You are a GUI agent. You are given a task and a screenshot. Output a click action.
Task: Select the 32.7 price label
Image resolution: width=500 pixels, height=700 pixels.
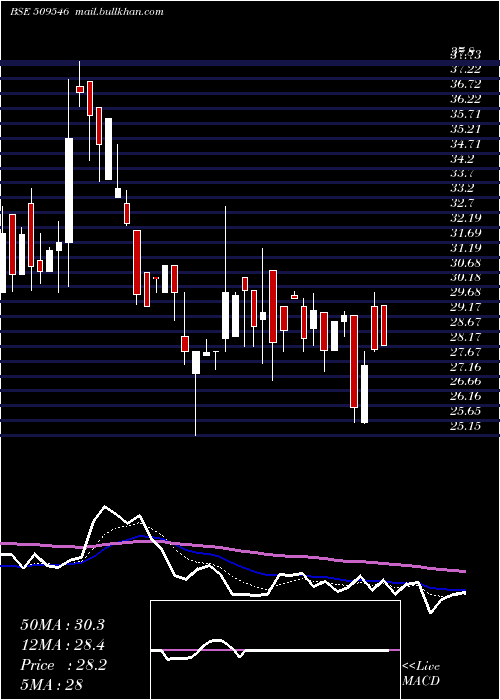[462, 203]
